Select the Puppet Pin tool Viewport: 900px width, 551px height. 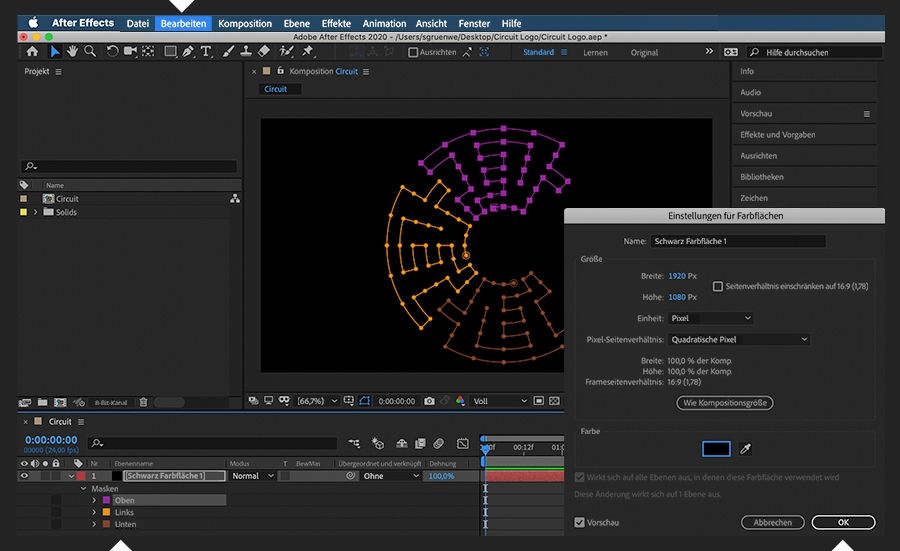pyautogui.click(x=307, y=52)
